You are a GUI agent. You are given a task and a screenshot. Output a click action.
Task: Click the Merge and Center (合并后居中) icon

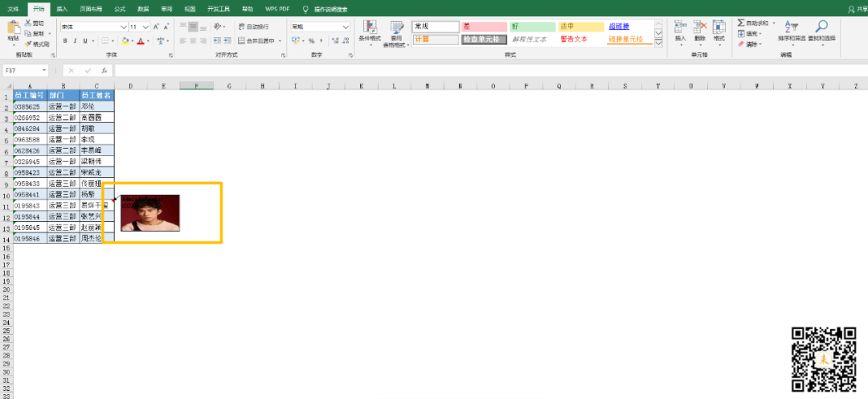tap(241, 40)
